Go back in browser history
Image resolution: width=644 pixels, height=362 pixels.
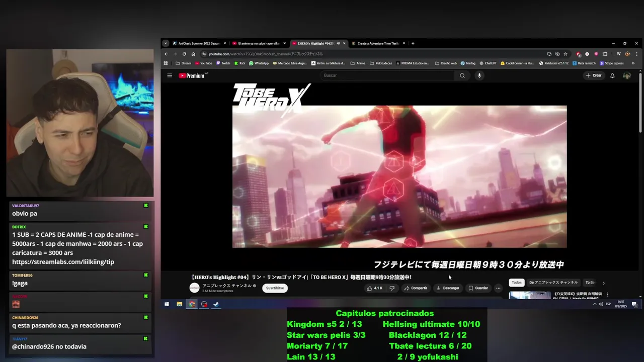pyautogui.click(x=167, y=54)
